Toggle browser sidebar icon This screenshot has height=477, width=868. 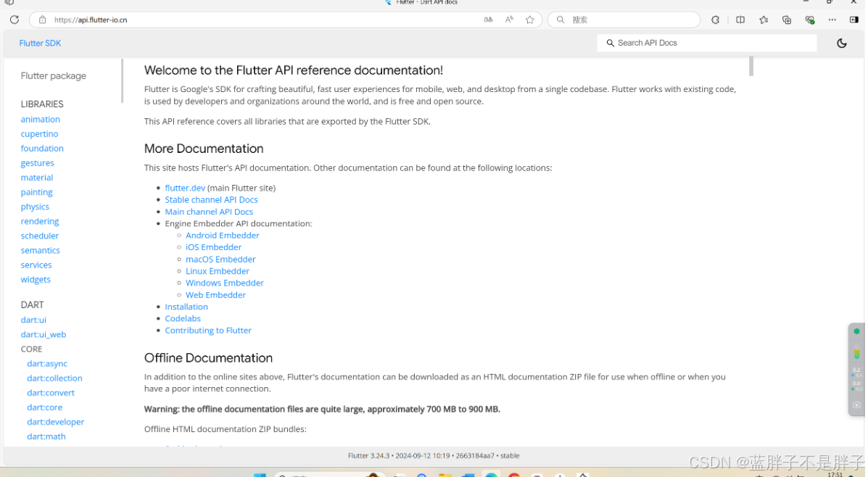[855, 20]
